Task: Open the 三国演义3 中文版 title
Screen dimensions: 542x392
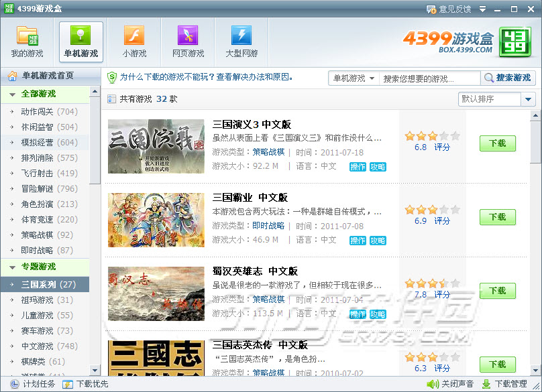Action: tap(252, 125)
